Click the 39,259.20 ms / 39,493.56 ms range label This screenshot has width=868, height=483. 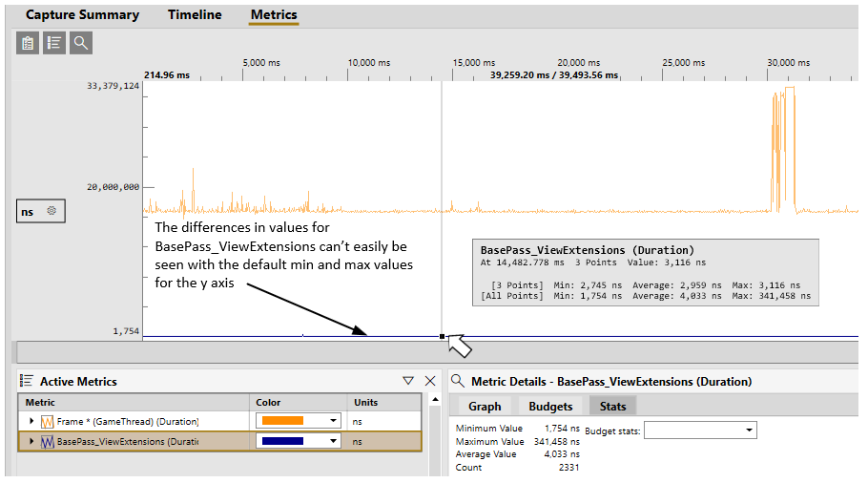click(x=554, y=74)
